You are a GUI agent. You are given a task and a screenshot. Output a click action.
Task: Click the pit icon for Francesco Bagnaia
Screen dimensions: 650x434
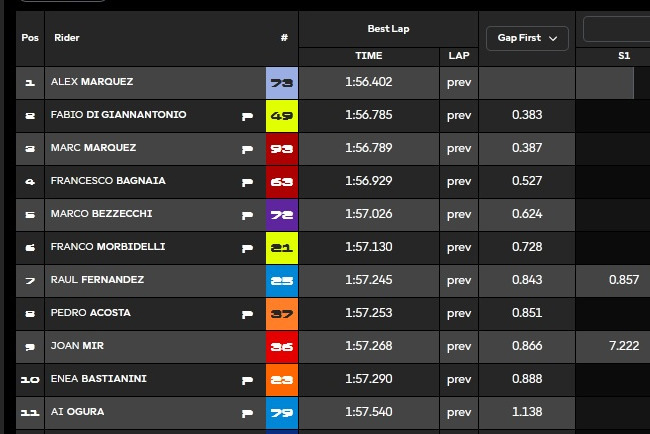point(247,182)
